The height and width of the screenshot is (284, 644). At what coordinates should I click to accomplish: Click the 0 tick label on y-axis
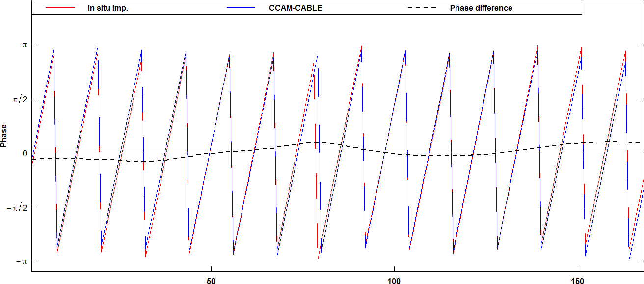(24, 153)
